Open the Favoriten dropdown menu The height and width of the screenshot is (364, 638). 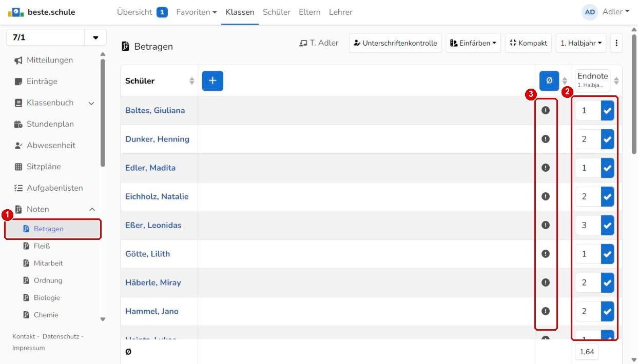pyautogui.click(x=197, y=12)
